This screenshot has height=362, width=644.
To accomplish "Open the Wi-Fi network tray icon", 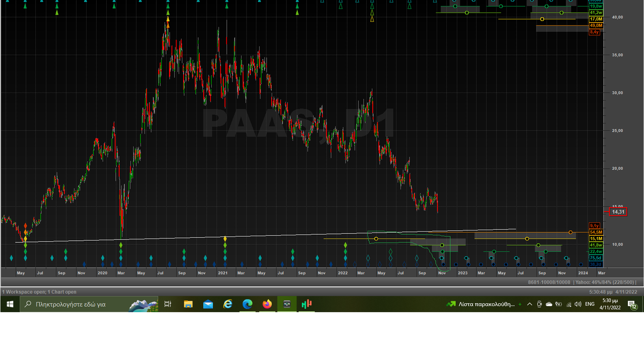I will [x=569, y=304].
